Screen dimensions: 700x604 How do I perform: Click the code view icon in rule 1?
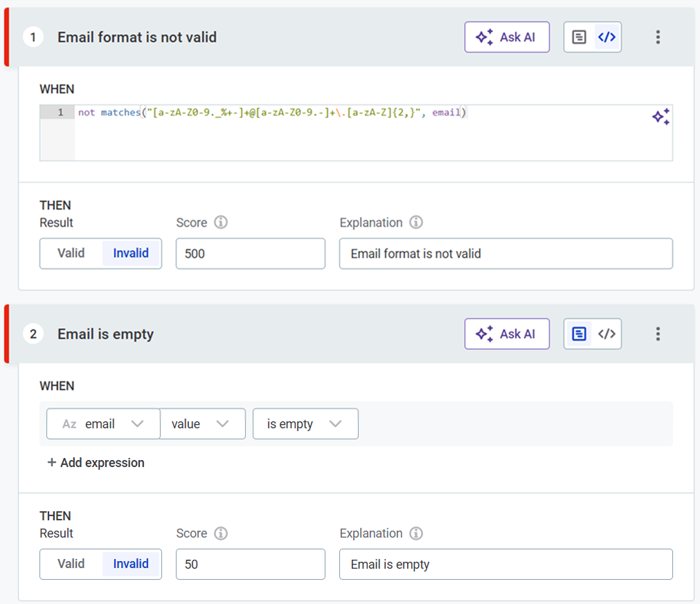click(607, 37)
